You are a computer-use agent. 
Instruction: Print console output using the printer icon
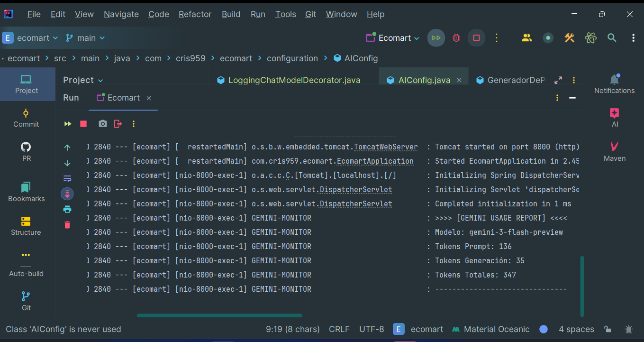(x=67, y=209)
